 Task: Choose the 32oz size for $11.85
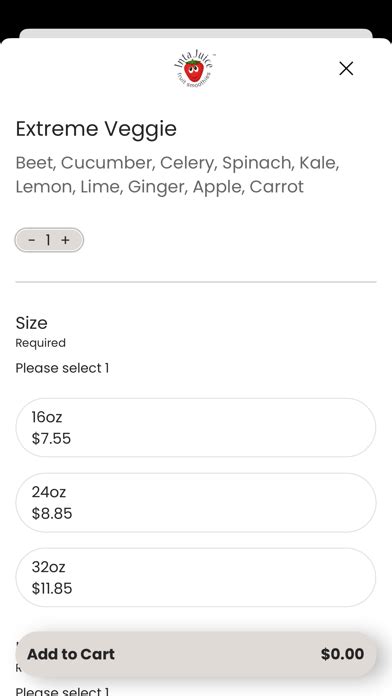(x=196, y=577)
